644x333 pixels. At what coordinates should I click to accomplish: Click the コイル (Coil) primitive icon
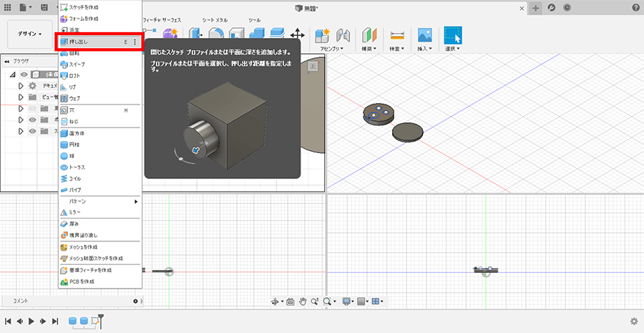click(64, 178)
